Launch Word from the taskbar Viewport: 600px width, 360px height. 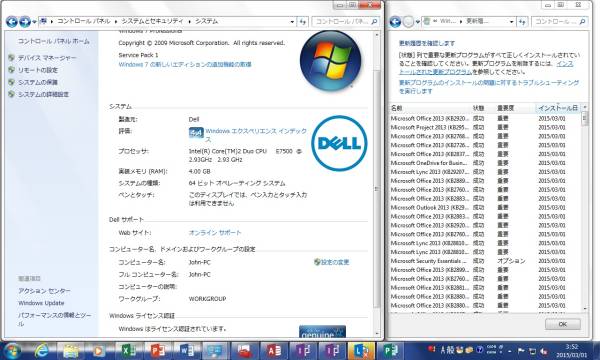[187, 350]
